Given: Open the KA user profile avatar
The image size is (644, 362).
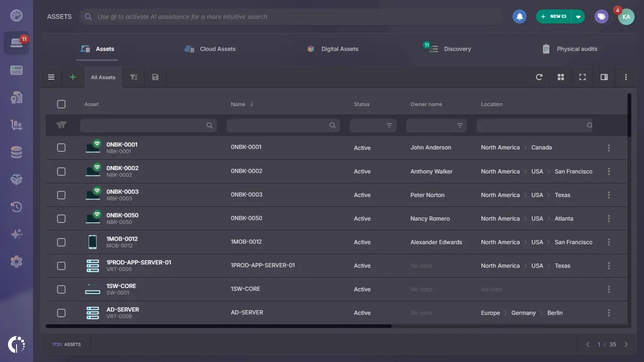Looking at the screenshot, I should tap(626, 16).
